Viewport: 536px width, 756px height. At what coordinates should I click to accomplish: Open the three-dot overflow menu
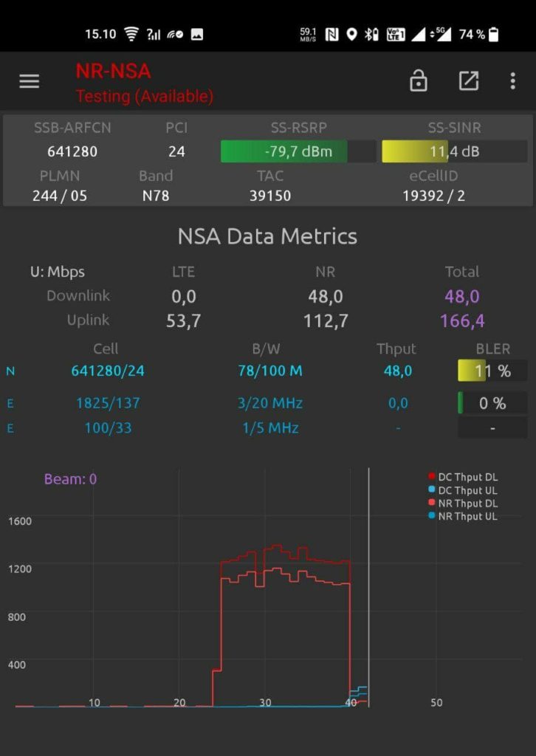click(513, 81)
